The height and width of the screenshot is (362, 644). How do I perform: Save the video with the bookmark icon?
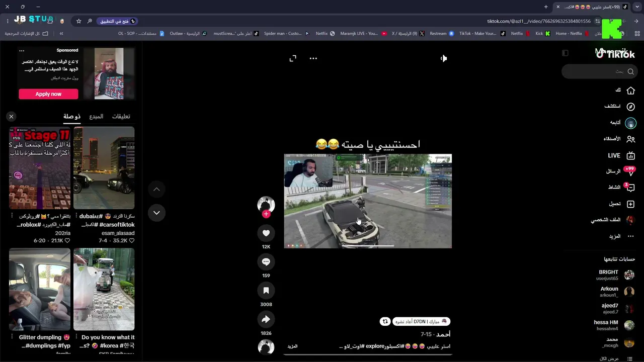(x=266, y=291)
